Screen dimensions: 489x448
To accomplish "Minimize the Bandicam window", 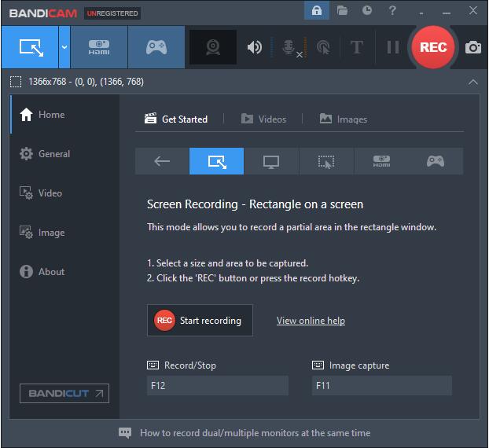I will click(x=447, y=13).
